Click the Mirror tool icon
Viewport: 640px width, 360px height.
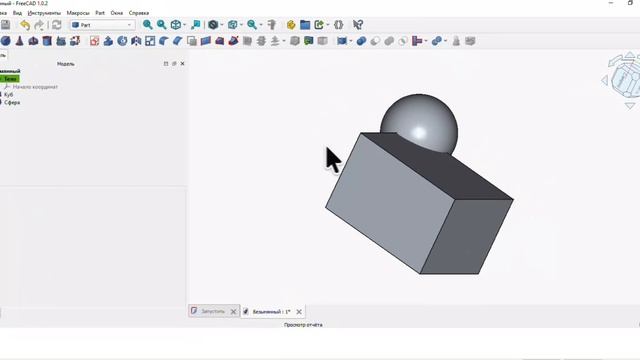tap(136, 41)
